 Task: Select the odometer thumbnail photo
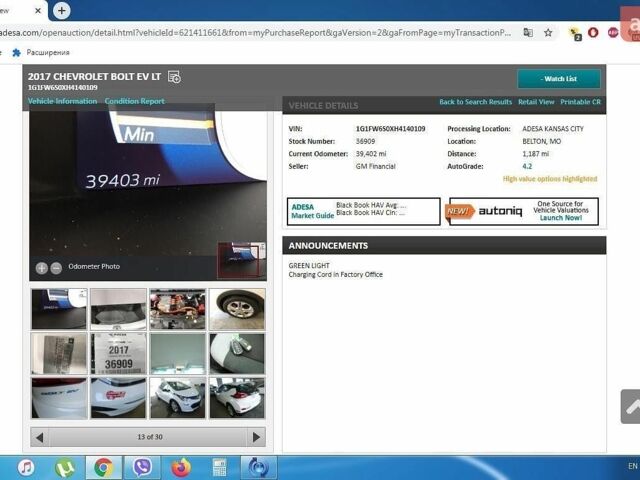(x=59, y=309)
